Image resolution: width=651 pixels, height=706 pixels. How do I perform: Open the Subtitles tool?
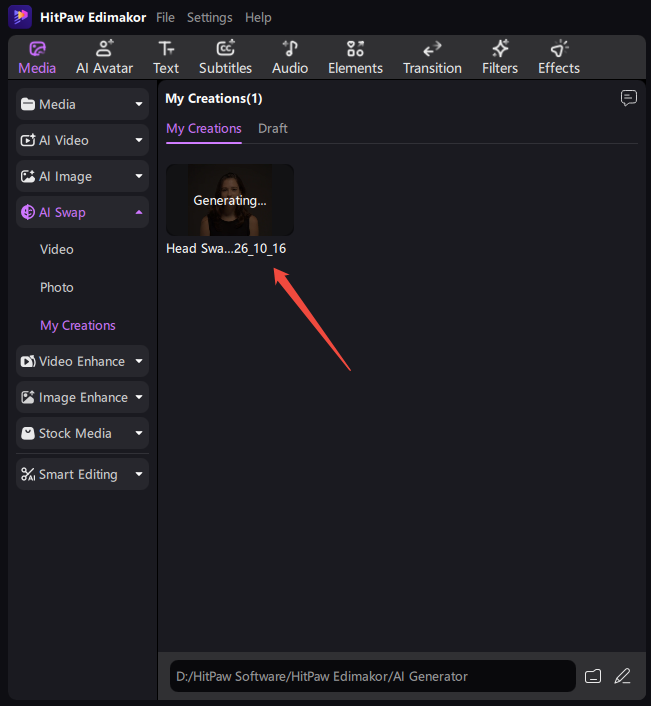[x=226, y=58]
